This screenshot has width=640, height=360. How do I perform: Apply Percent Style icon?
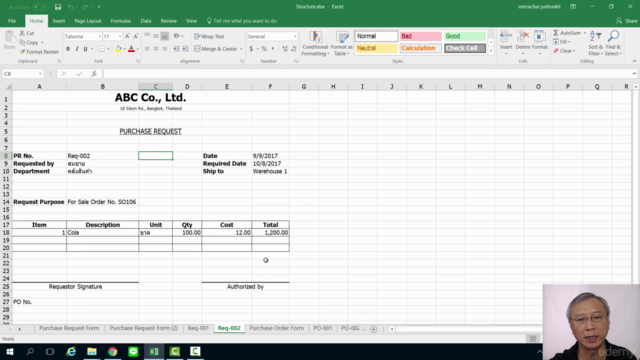point(264,49)
